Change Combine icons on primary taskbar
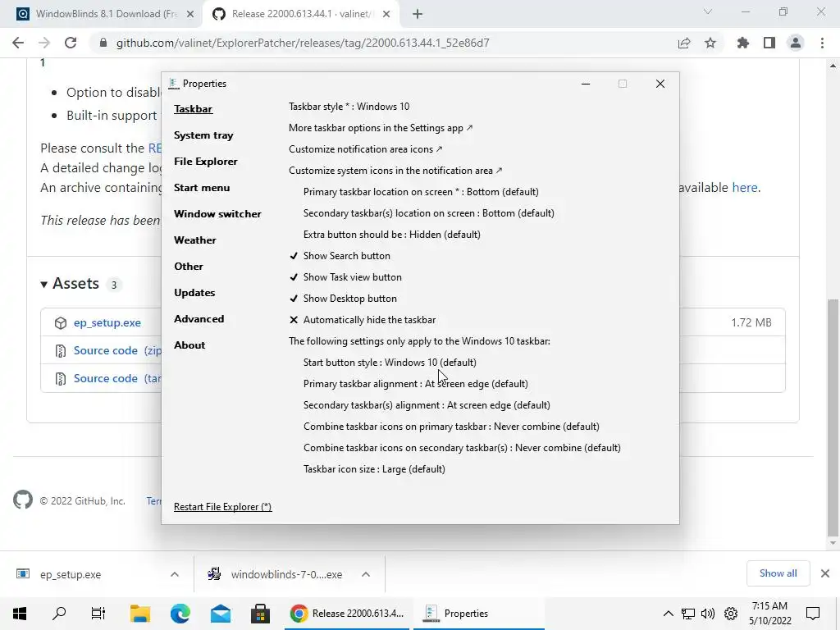 pos(451,427)
